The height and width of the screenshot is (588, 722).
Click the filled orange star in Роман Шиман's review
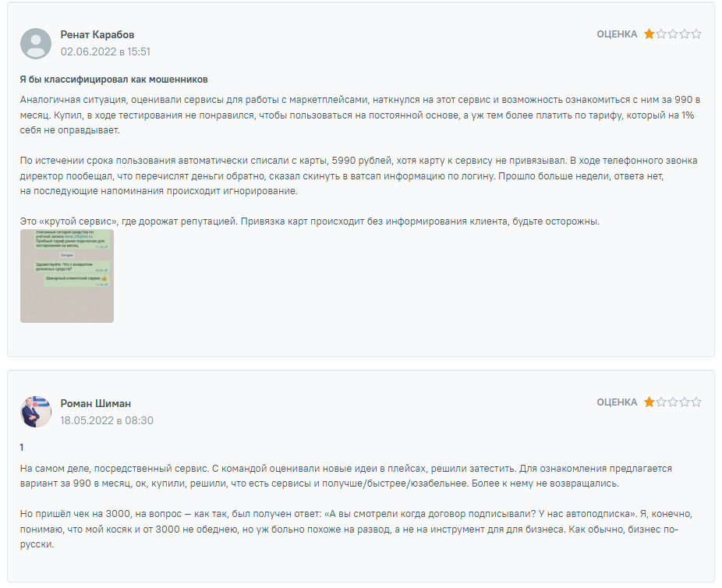tap(649, 402)
